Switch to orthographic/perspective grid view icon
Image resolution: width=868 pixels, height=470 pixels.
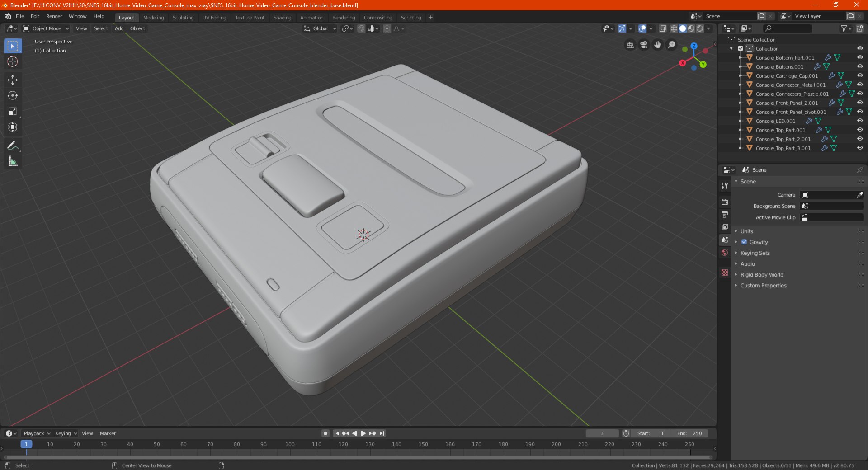[x=630, y=45]
